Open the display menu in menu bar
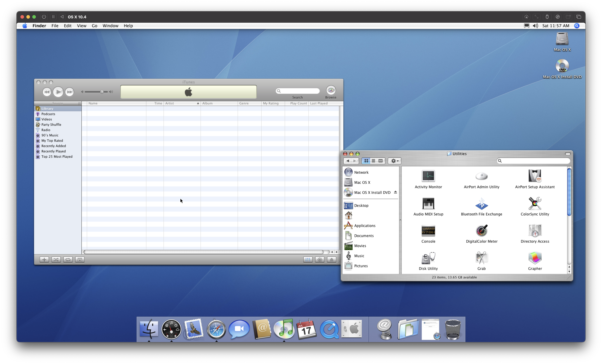This screenshot has width=602, height=364. point(526,26)
